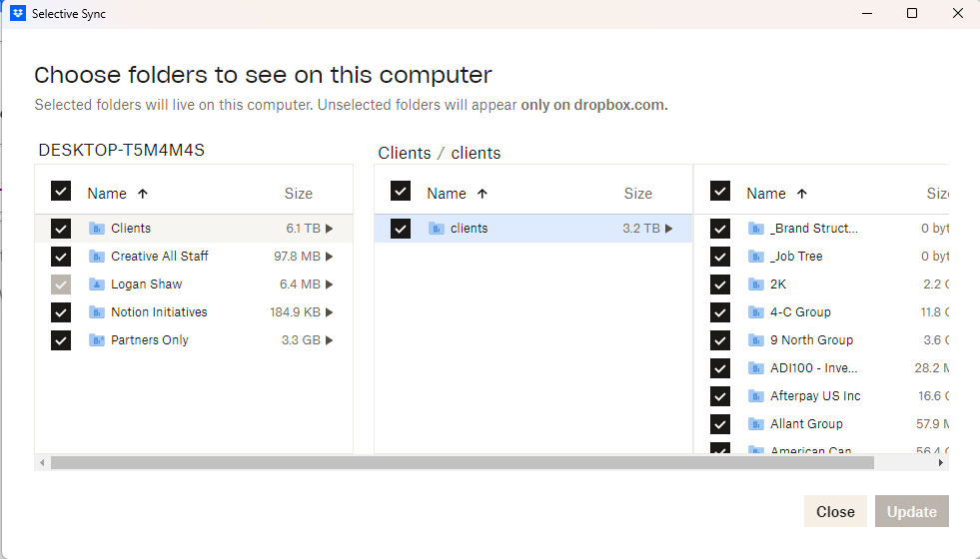
Task: Uncheck the 4-C Group checkbox
Action: (720, 312)
